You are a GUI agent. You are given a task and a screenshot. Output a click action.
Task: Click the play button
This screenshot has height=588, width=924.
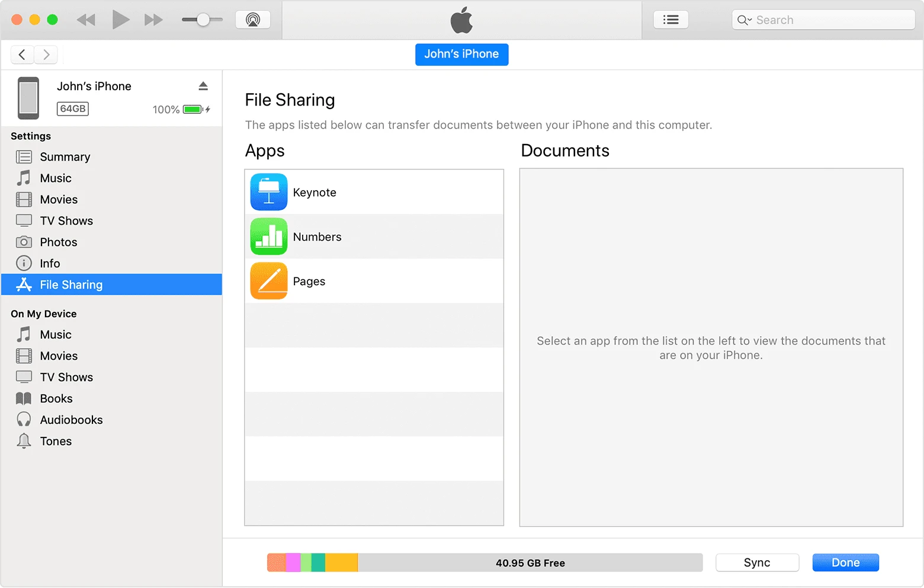[121, 20]
